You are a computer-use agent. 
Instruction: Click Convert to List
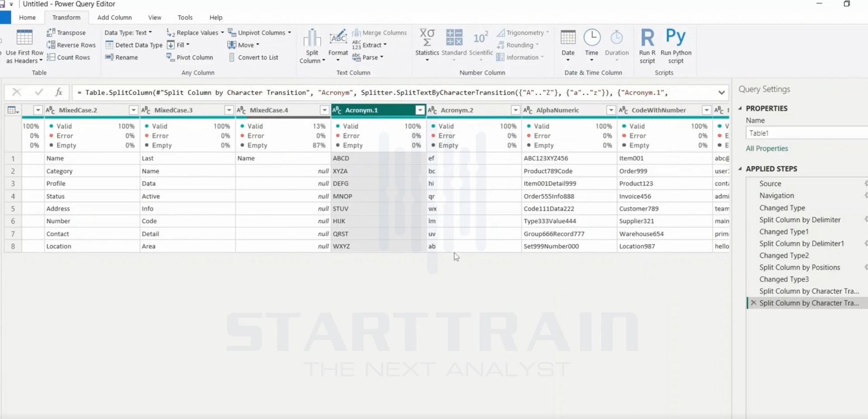253,57
